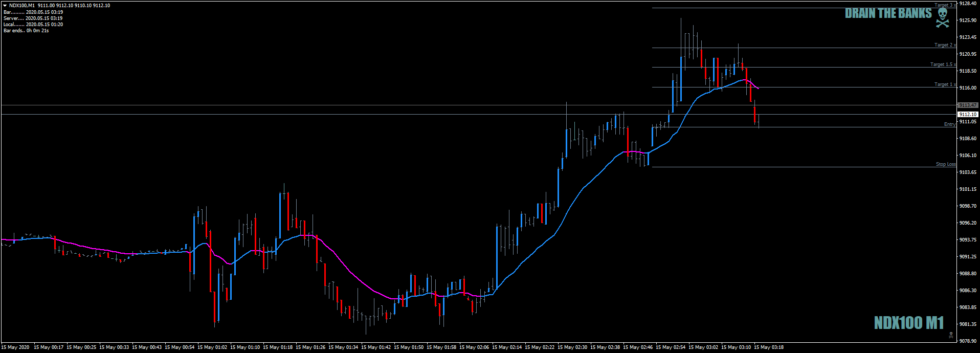
Task: Select the 'Entry' line label
Action: [950, 124]
